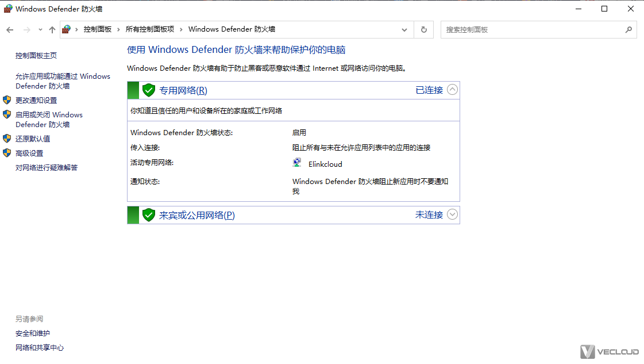Click the forward navigation arrow
This screenshot has width=644, height=364.
pos(26,29)
